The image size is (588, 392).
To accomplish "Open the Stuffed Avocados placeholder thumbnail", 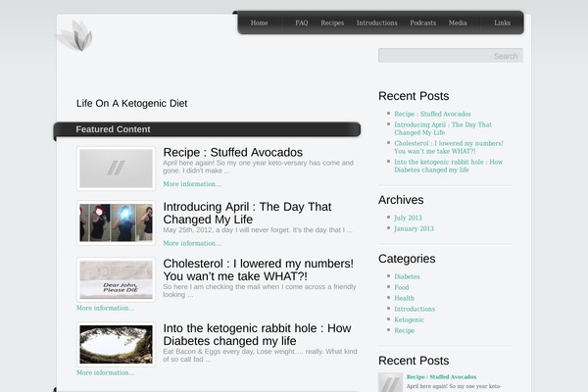I will pyautogui.click(x=116, y=169).
